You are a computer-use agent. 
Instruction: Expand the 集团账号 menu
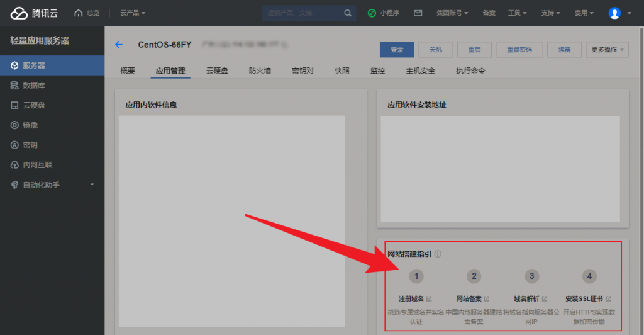(x=452, y=13)
